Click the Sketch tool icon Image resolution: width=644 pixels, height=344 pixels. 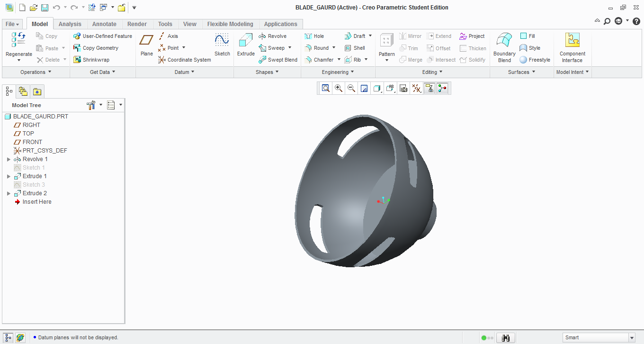[x=222, y=45]
